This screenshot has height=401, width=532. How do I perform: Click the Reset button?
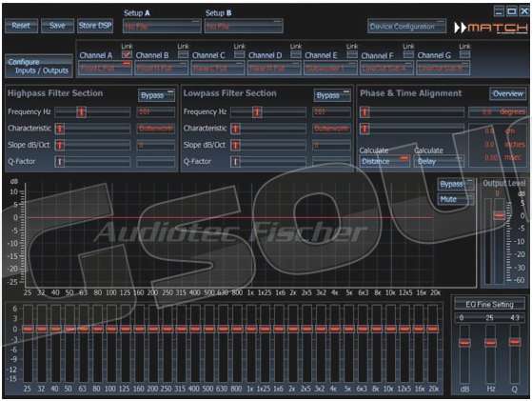(x=21, y=26)
